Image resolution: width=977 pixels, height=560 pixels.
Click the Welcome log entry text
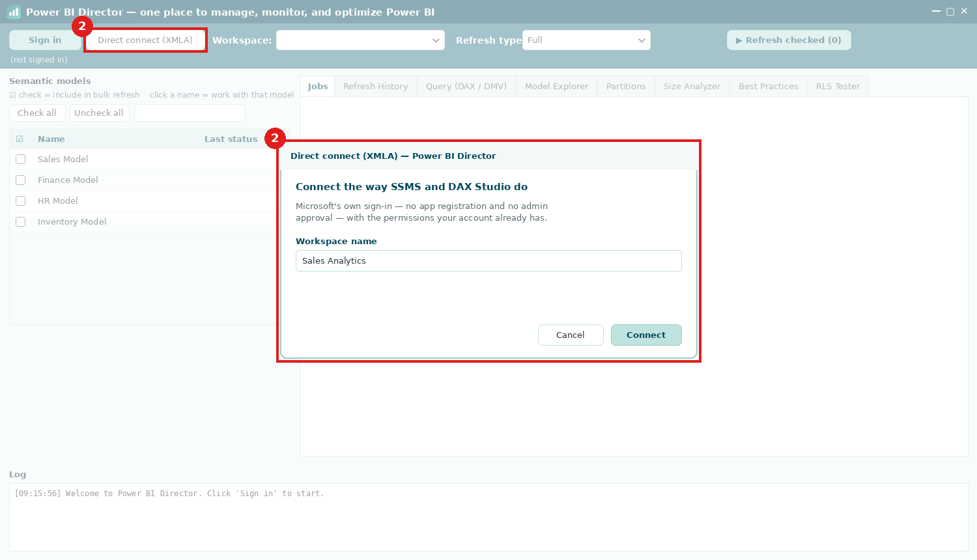[x=169, y=494]
